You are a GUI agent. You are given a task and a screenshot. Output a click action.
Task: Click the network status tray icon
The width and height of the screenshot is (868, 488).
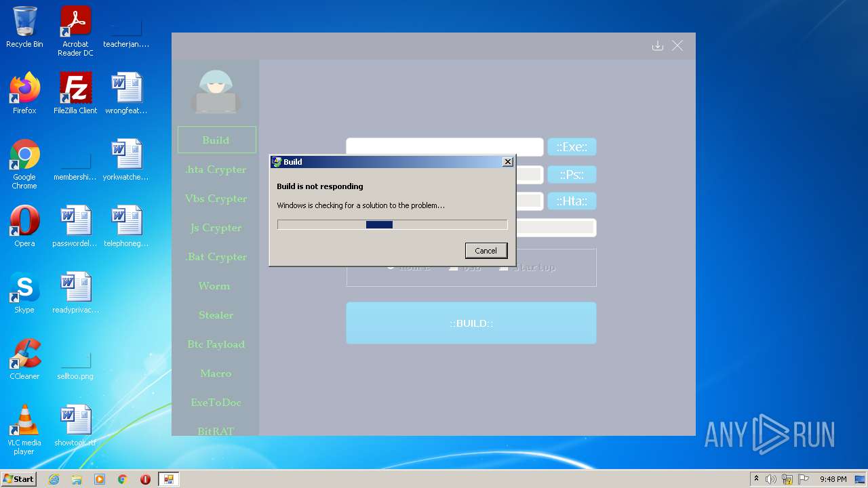click(x=787, y=479)
